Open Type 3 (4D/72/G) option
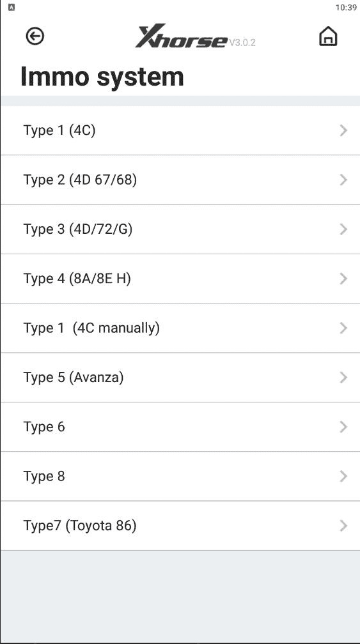The width and height of the screenshot is (360, 644). click(x=180, y=229)
